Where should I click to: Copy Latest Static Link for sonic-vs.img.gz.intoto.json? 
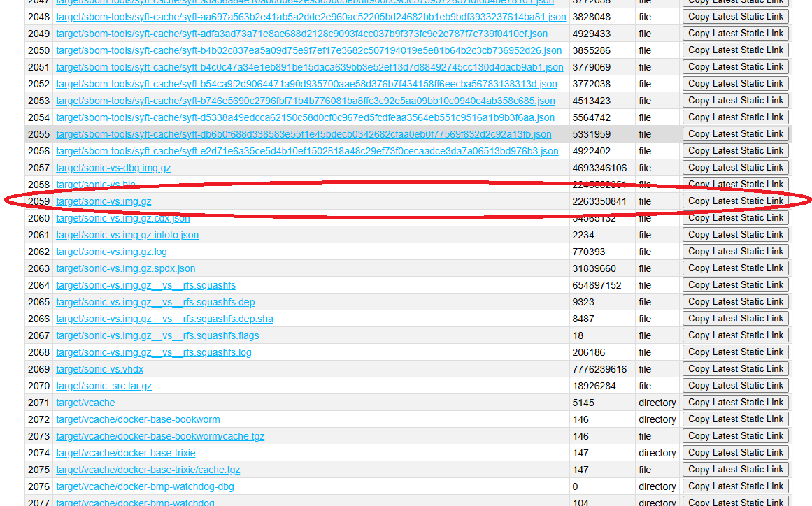pos(735,234)
